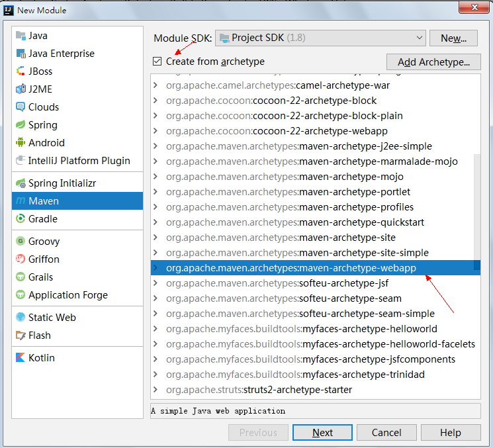Select myfaces-archetype-helloworld-facelets row
The height and width of the screenshot is (448, 493).
[x=316, y=344]
